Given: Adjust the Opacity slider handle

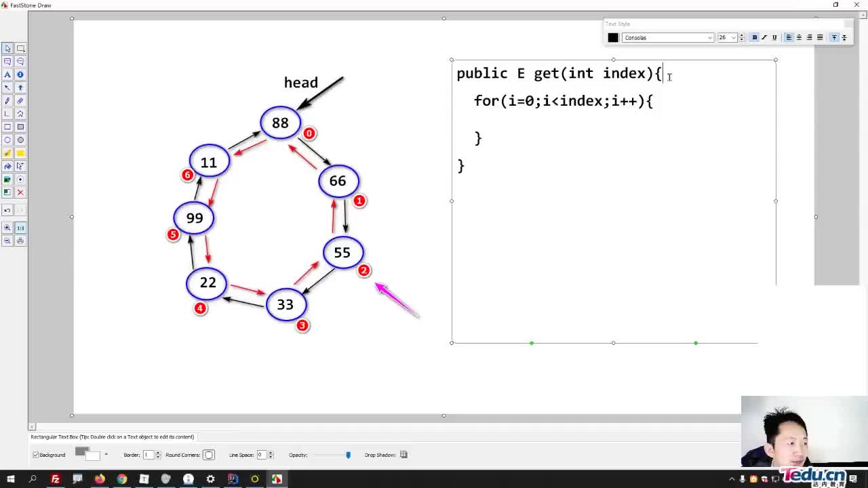Looking at the screenshot, I should 349,455.
